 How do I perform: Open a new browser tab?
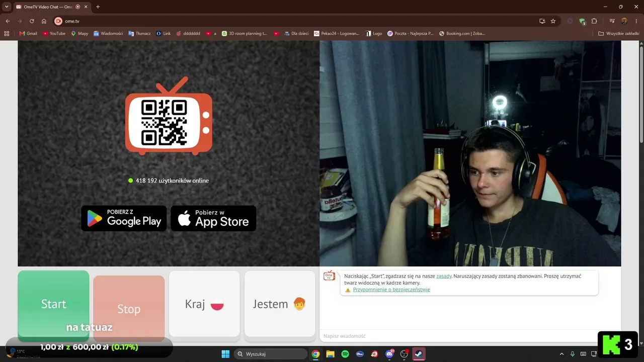pos(98,7)
